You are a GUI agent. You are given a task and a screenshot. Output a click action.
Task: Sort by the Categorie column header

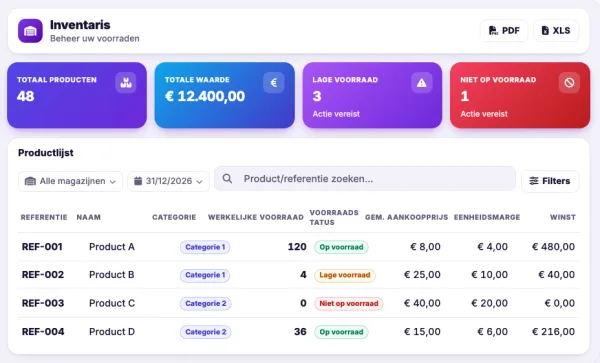coord(174,217)
